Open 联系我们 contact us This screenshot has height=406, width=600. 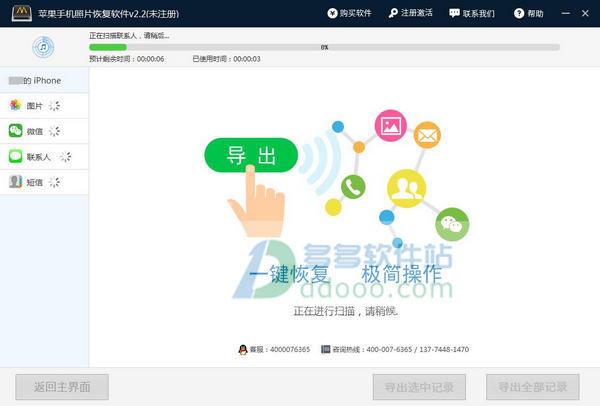coord(471,13)
